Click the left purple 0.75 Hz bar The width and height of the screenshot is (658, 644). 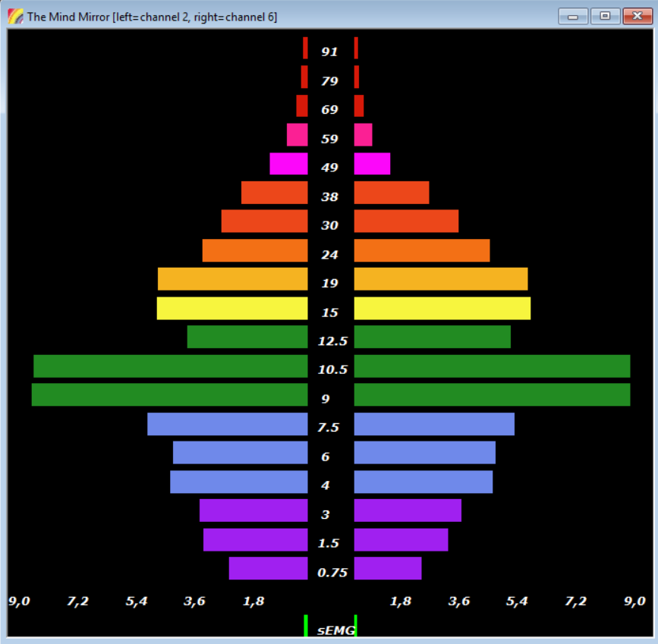(x=269, y=568)
